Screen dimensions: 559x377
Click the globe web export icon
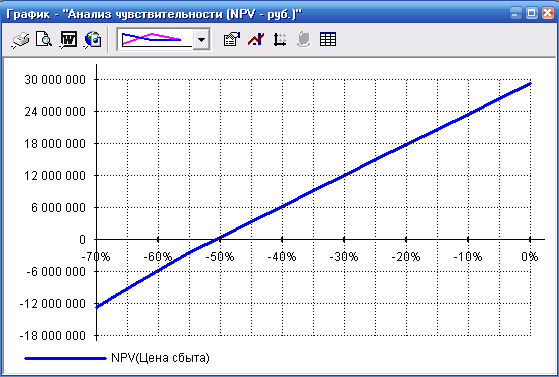[93, 39]
